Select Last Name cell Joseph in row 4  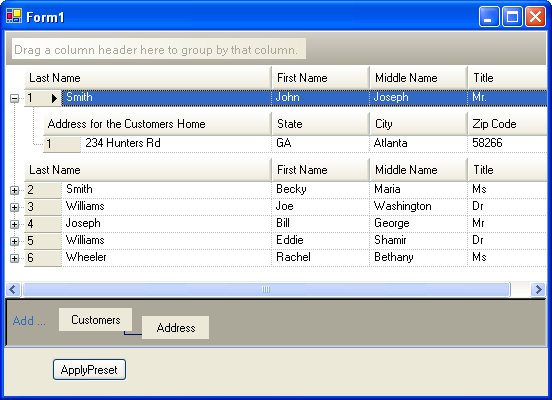coord(167,224)
